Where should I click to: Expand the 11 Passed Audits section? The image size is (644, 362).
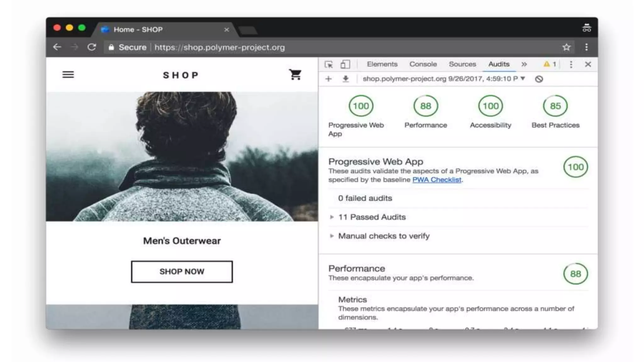372,217
